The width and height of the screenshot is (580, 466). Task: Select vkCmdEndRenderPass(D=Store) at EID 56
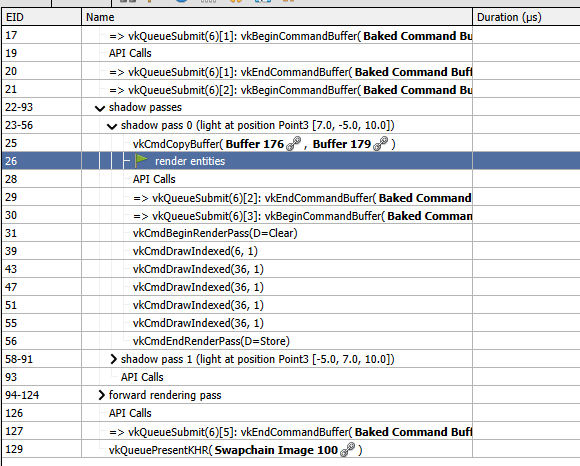pos(291,341)
